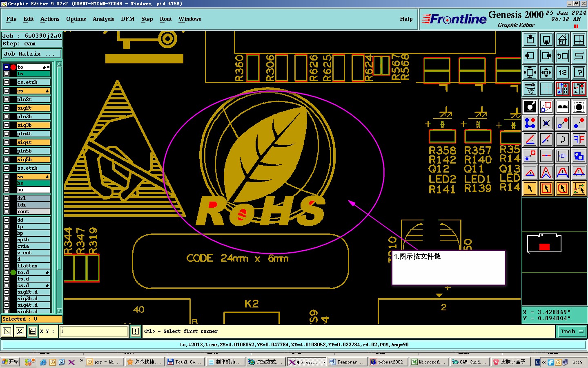Open the Job Matrix ... selector
Viewport: 588px width, 368px height.
(32, 54)
